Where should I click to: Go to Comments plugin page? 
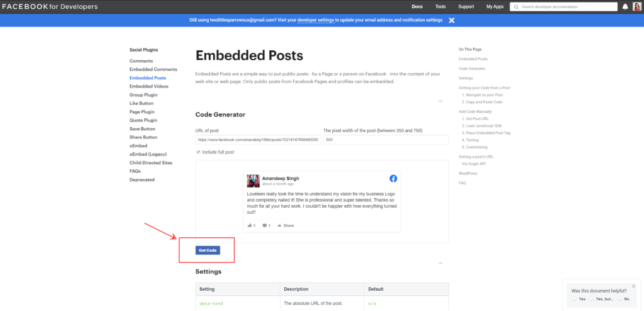(141, 61)
